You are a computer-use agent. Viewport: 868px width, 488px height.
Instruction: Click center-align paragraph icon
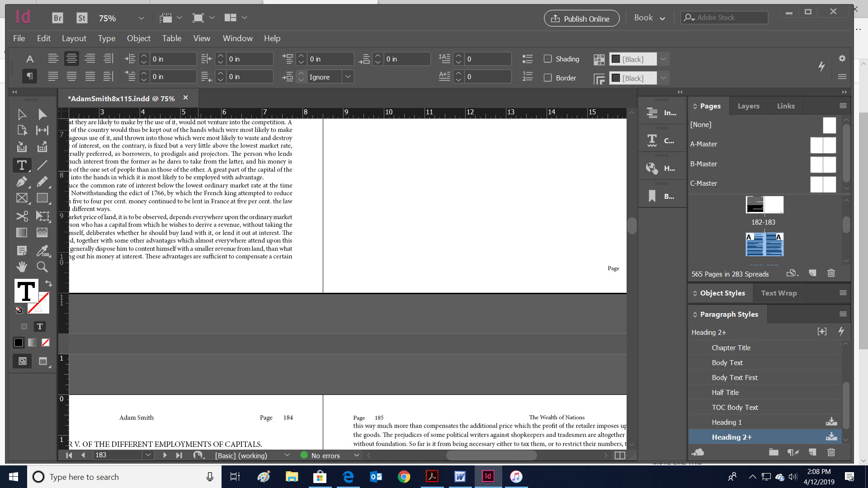71,59
